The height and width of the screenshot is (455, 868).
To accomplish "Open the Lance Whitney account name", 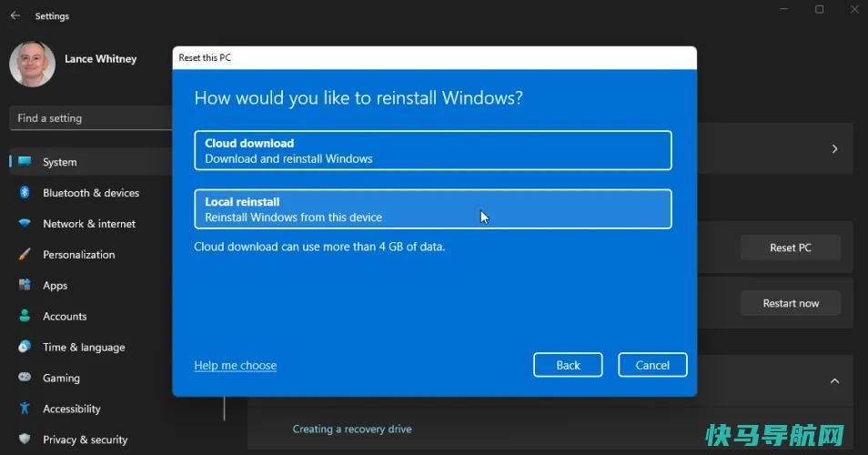I will tap(101, 58).
